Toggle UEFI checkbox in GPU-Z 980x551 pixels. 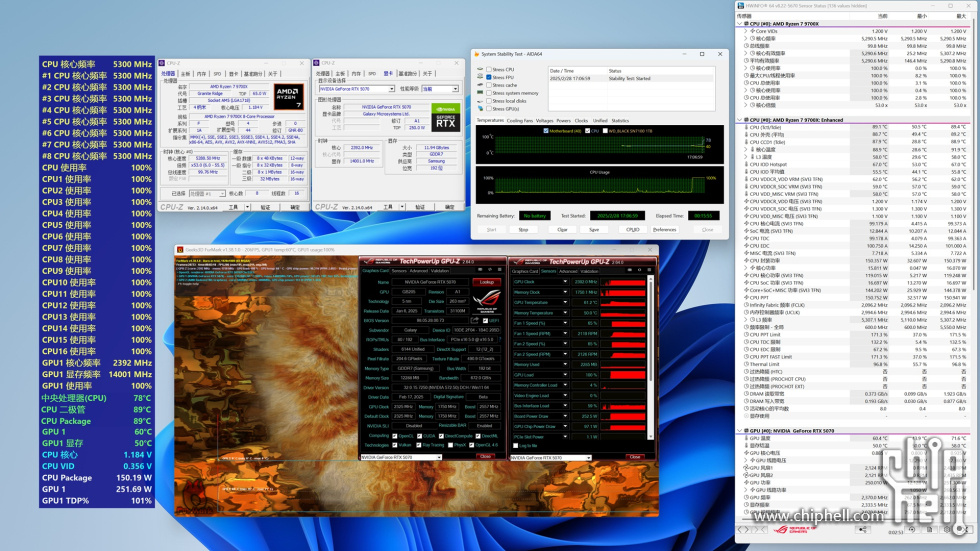click(485, 320)
